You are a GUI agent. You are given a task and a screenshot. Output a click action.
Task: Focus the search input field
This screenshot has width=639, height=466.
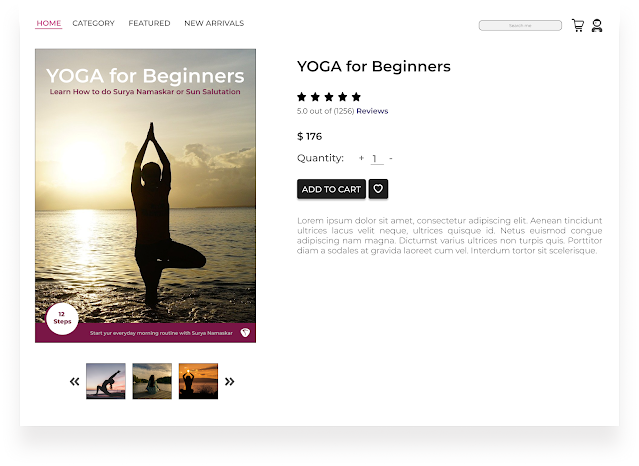coord(520,25)
